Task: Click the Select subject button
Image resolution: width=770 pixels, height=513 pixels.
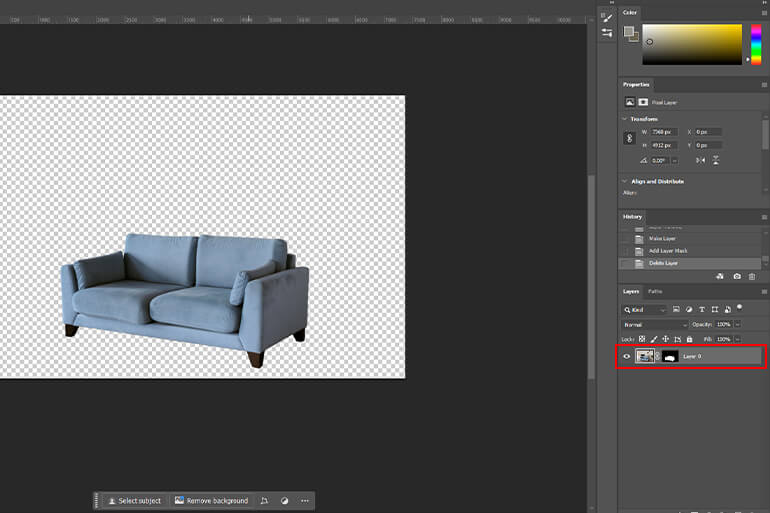Action: (x=135, y=501)
